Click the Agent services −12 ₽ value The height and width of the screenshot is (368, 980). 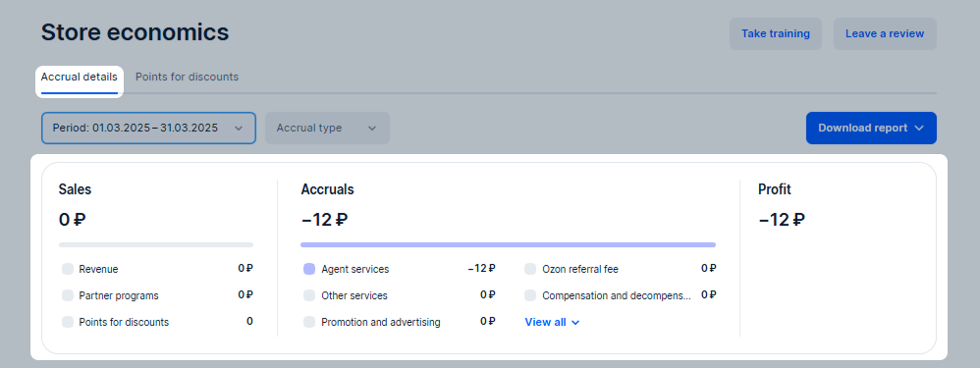point(482,269)
